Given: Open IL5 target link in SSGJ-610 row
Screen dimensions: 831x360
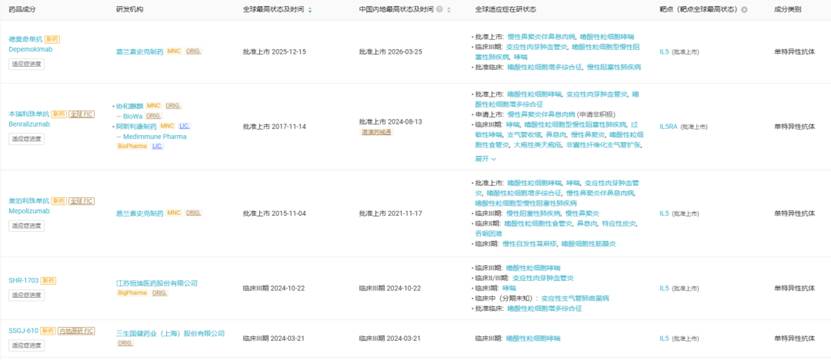Looking at the screenshot, I should (x=664, y=338).
